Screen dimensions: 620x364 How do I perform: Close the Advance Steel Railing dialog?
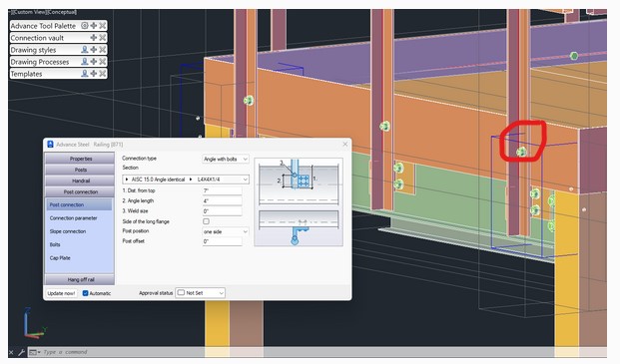[x=345, y=144]
